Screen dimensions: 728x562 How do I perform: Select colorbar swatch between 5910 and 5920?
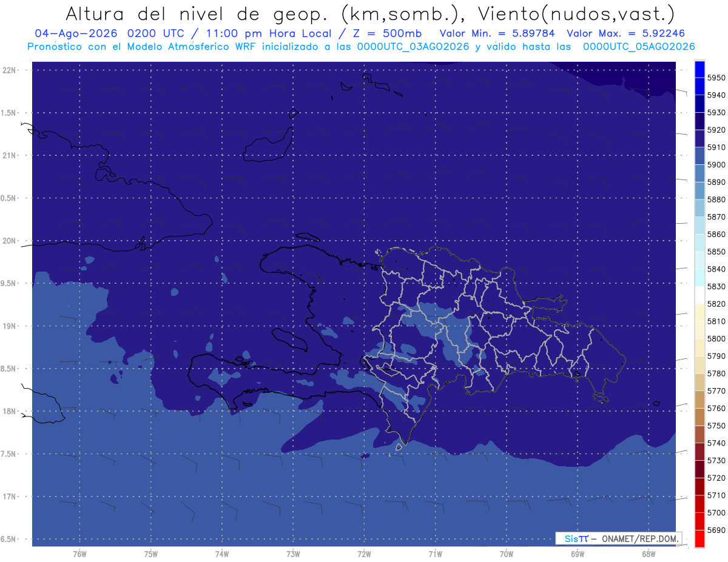(x=699, y=138)
